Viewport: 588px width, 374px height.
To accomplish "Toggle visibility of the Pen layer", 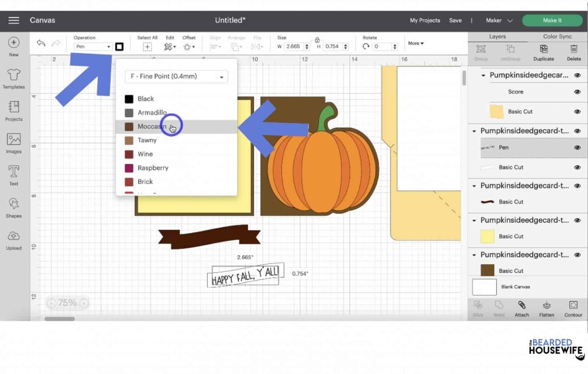I will pyautogui.click(x=577, y=148).
